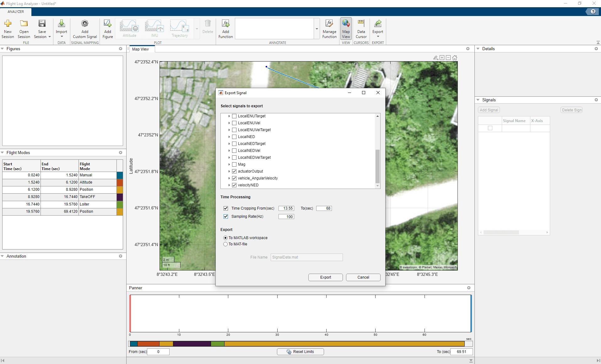
Task: Open the Manage Function tool
Action: pos(329,24)
